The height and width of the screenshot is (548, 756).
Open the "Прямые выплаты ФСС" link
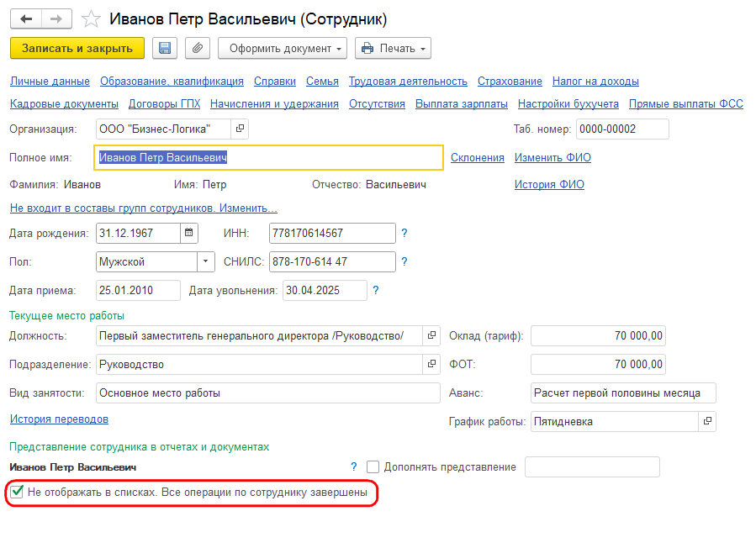click(x=686, y=103)
